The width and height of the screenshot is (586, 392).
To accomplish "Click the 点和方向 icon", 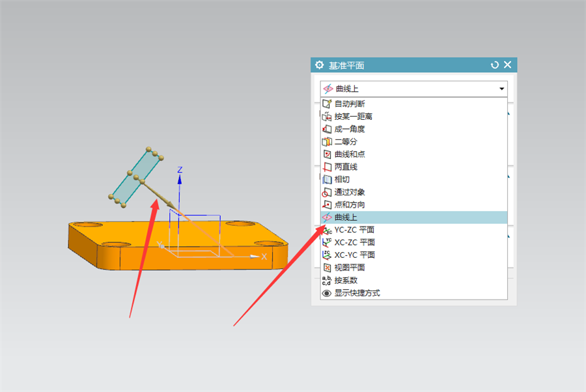I will click(327, 204).
